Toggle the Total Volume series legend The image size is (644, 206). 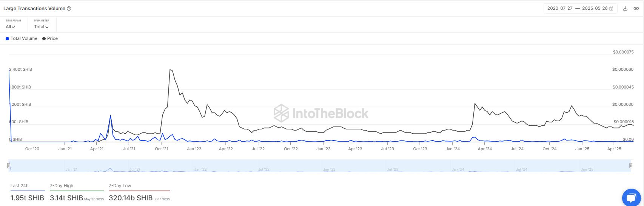(x=22, y=38)
